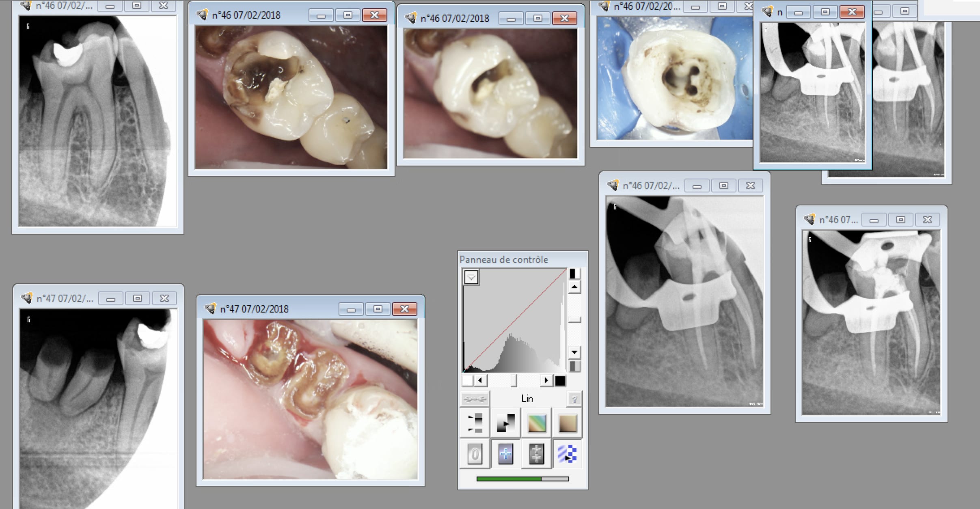Open help with the question mark button
The height and width of the screenshot is (509, 980).
tap(574, 399)
